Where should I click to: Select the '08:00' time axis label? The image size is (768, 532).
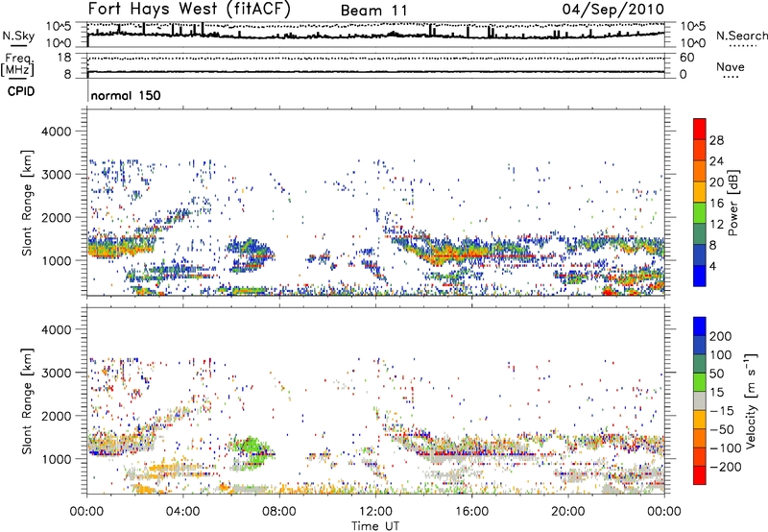(279, 512)
